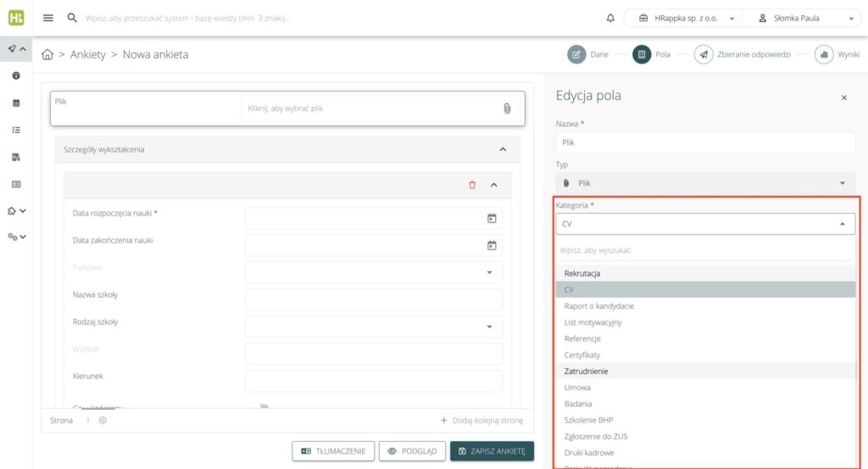Click the notification bell icon
This screenshot has height=469, width=868.
(610, 18)
